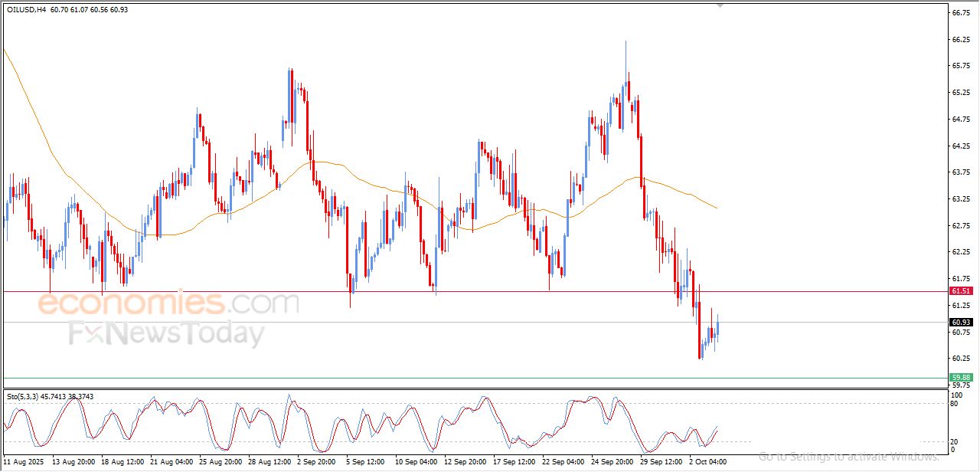Click the 11 Aug 2025 date label
Image resolution: width=980 pixels, height=472 pixels.
pyautogui.click(x=24, y=462)
